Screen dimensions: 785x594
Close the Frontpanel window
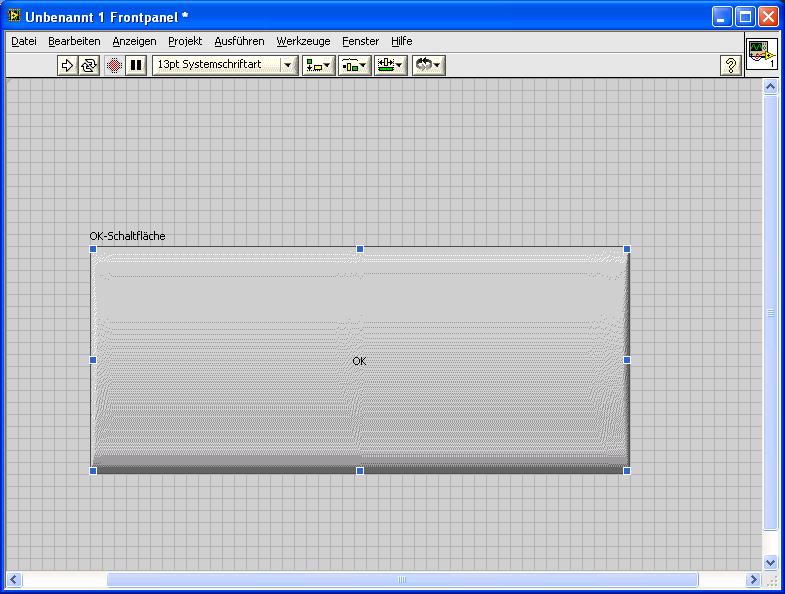[768, 17]
